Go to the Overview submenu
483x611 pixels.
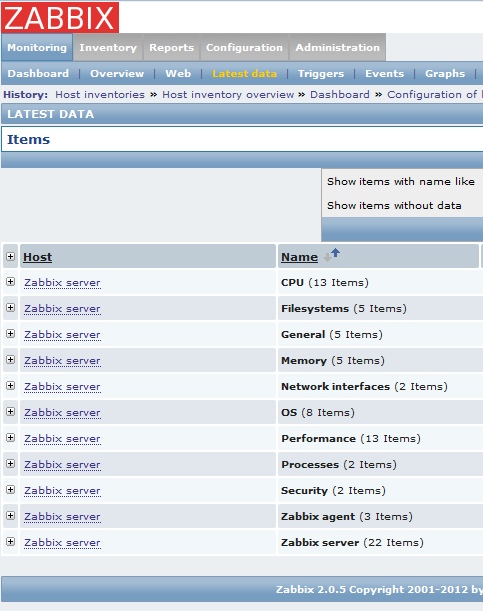(x=117, y=74)
